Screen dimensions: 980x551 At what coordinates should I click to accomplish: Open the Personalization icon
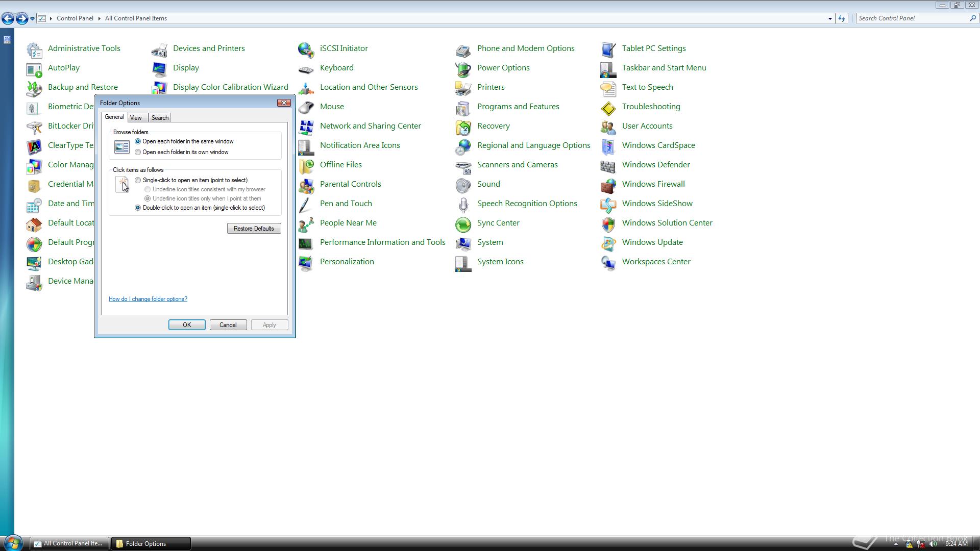point(306,263)
